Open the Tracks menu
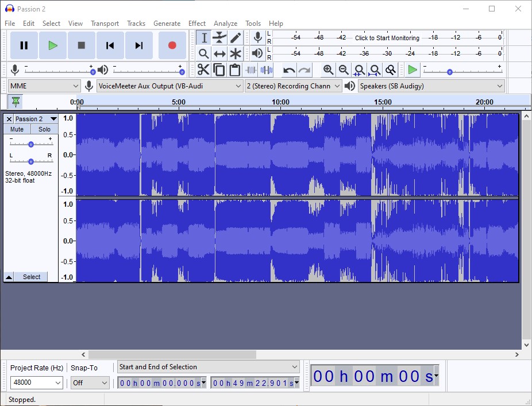This screenshot has height=406, width=532. tap(136, 24)
